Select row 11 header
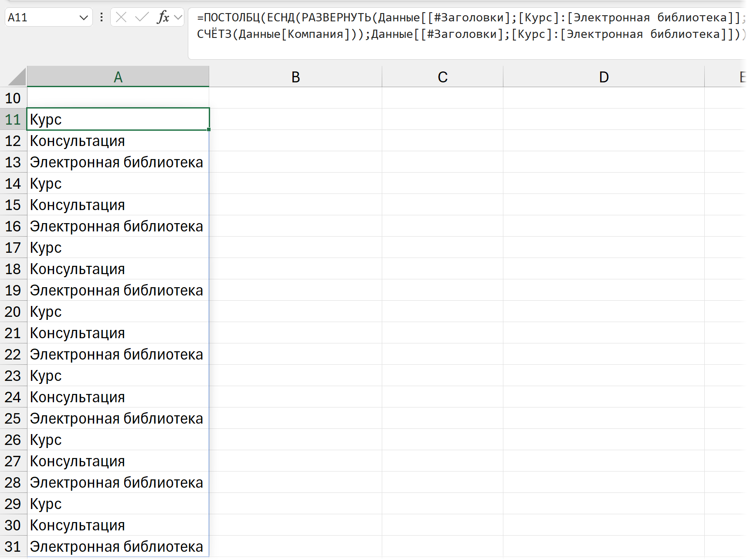The width and height of the screenshot is (747, 560). 13,119
